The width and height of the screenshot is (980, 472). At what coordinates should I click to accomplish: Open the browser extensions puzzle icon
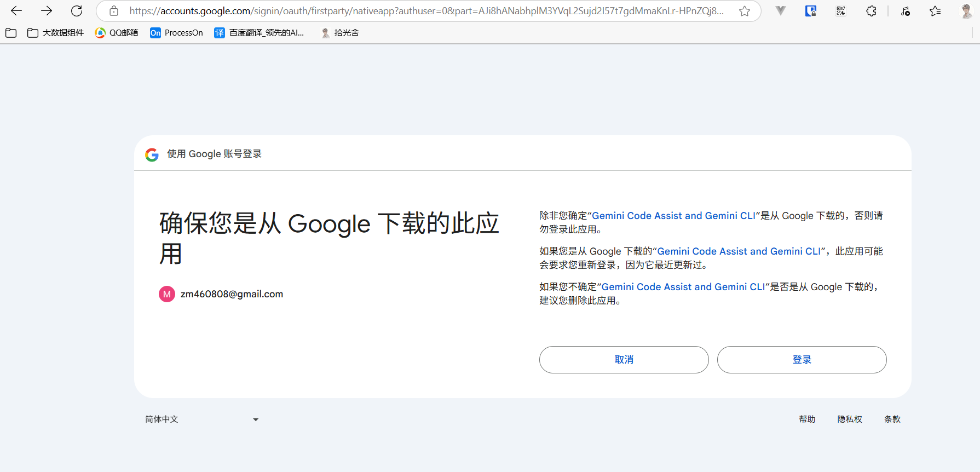[871, 11]
